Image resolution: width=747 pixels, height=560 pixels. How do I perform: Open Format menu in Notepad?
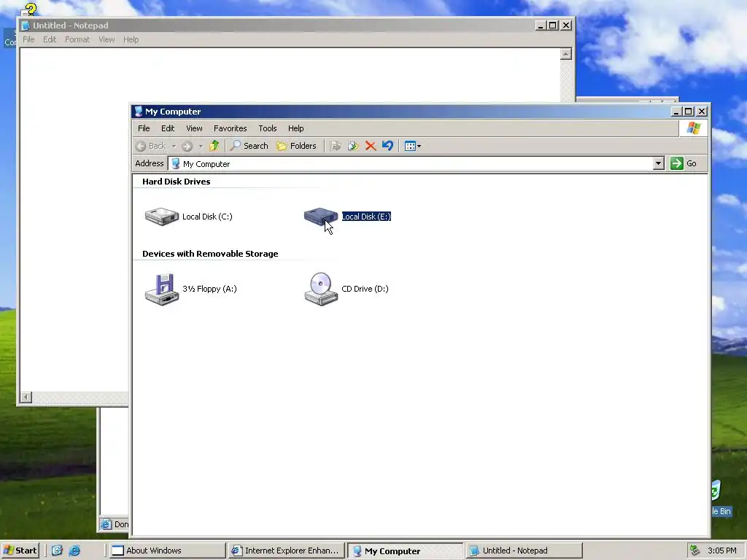click(x=77, y=39)
